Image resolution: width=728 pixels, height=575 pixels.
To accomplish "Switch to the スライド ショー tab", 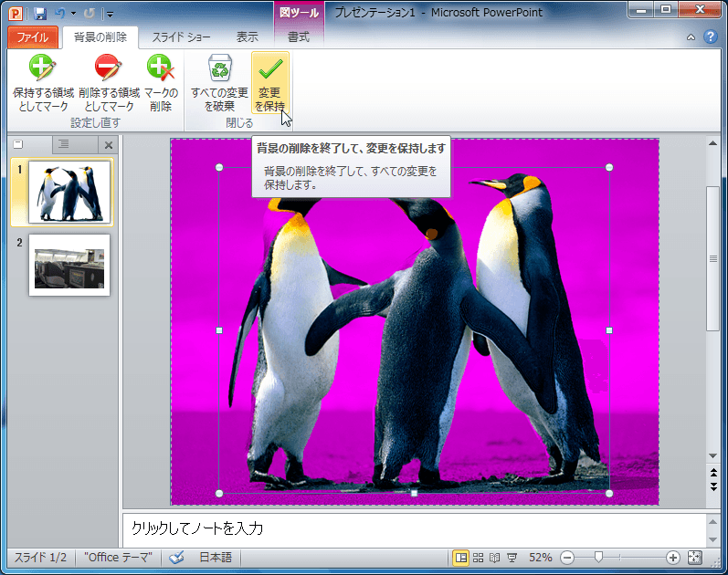I will pos(181,37).
